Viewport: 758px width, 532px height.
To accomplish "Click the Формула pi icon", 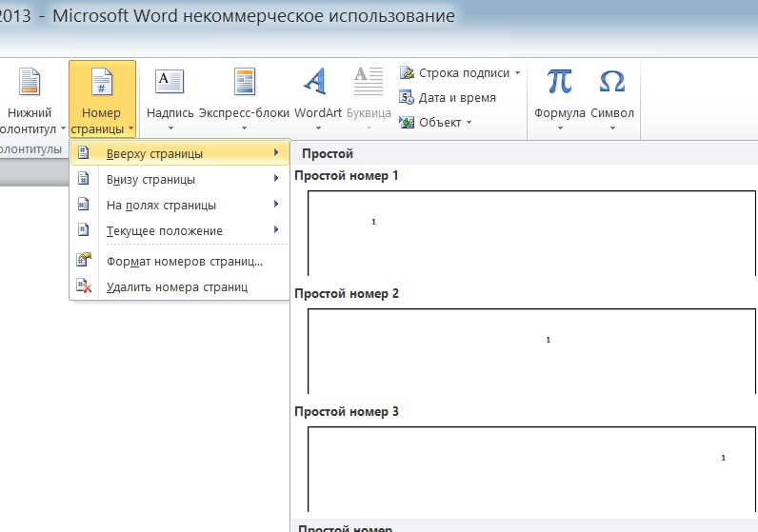I will coord(559,81).
